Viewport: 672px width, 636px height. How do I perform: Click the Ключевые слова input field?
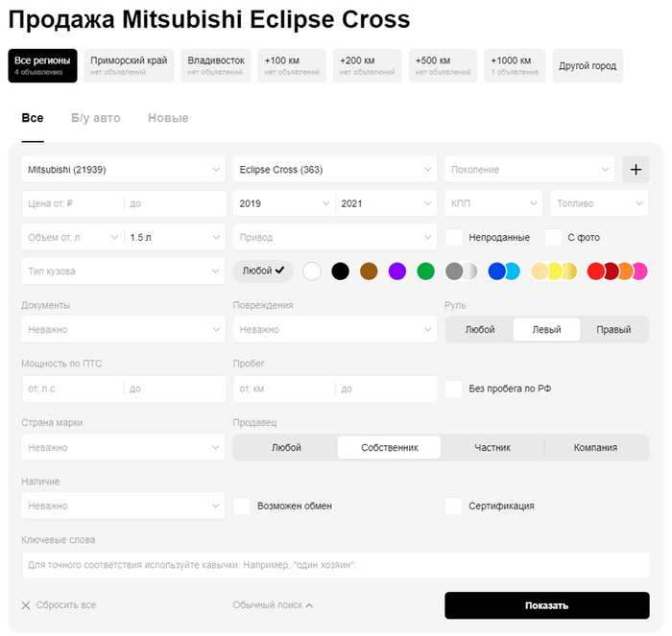[336, 565]
